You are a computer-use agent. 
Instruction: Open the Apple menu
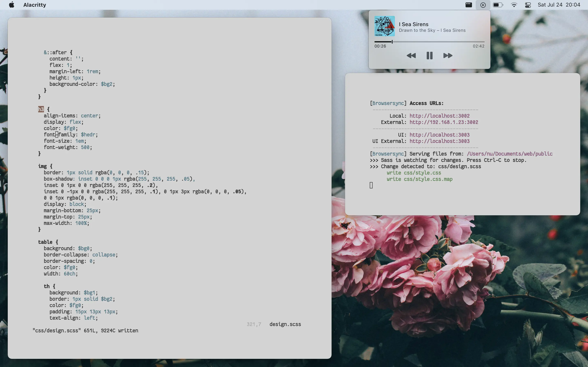[x=11, y=5]
